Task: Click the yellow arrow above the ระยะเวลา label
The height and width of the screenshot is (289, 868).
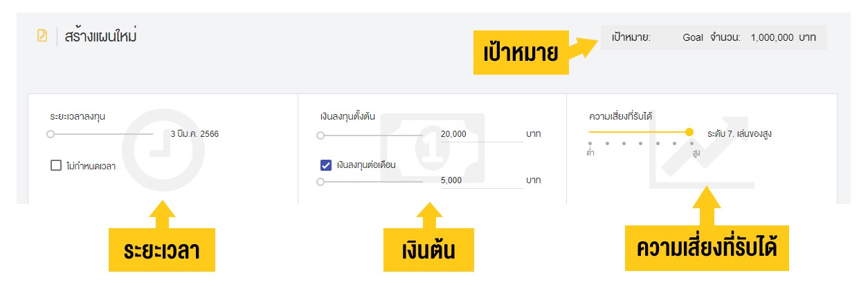Action: click(162, 214)
